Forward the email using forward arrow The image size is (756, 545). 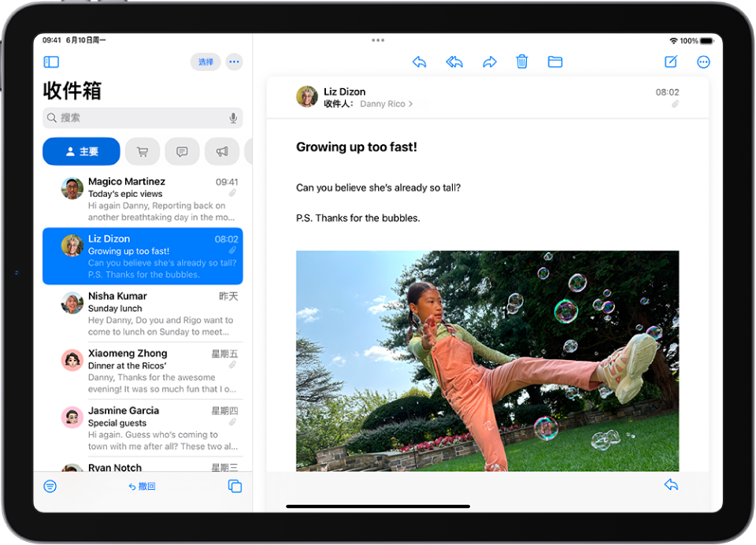(489, 61)
